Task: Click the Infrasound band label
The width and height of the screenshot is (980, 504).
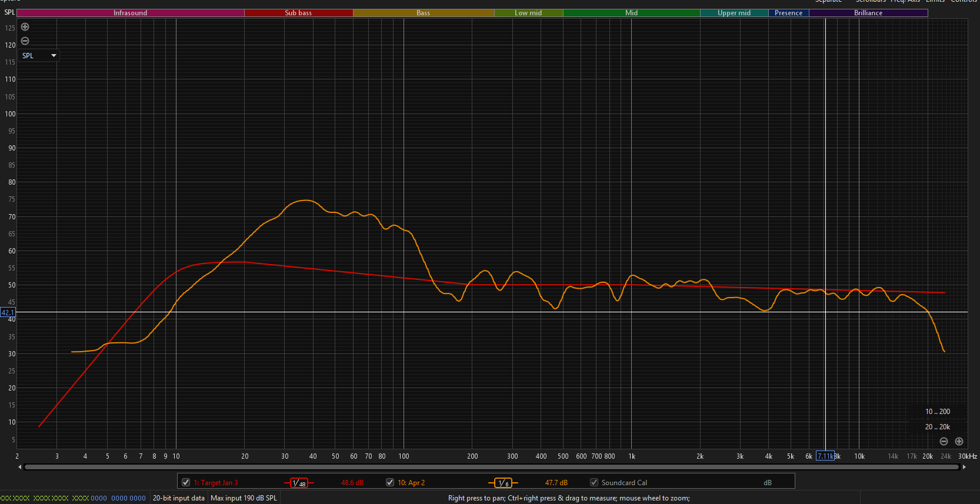Action: (x=130, y=13)
